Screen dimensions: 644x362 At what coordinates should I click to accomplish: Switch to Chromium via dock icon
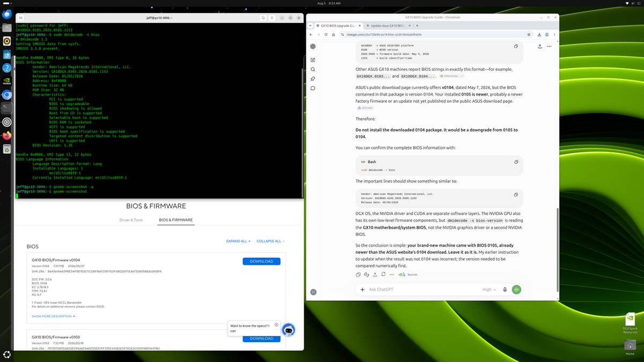[x=7, y=95]
